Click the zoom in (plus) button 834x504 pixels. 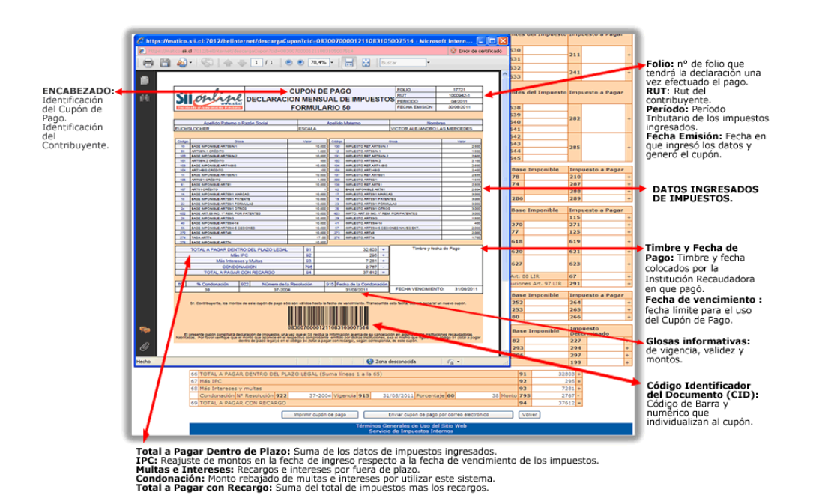point(300,63)
